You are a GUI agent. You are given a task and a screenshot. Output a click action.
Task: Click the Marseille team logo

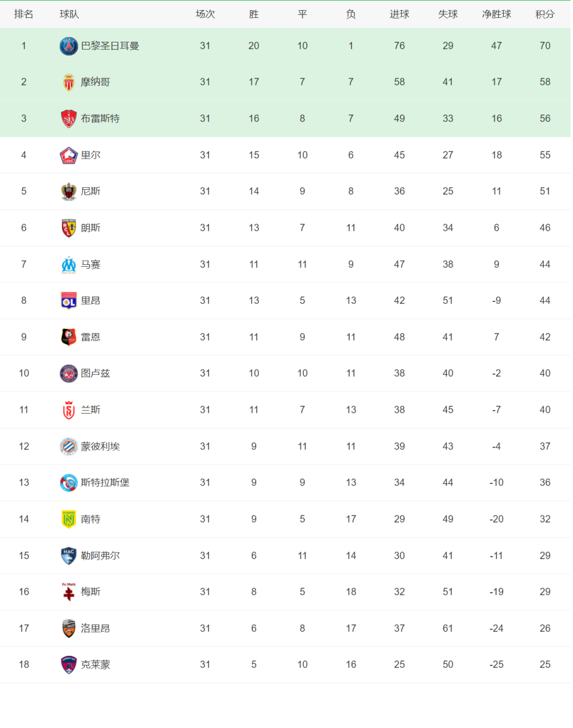[69, 264]
